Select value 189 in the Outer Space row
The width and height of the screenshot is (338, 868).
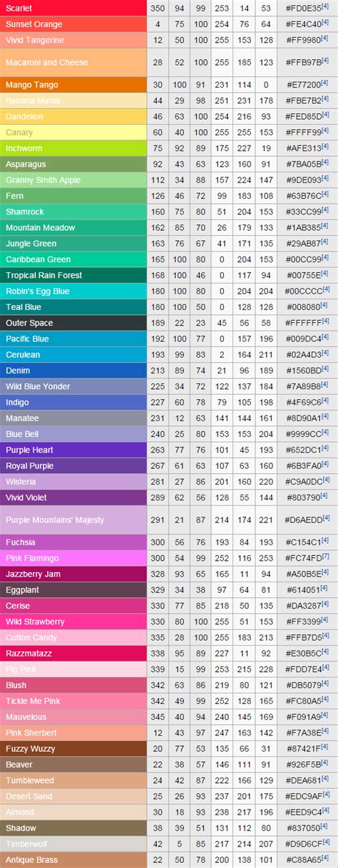coord(157,323)
